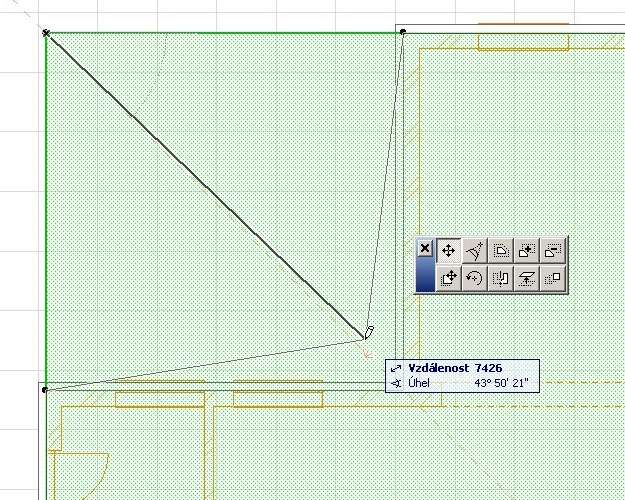Select the Subtract from Polygon icon
Screen dimensions: 625x500
pyautogui.click(x=553, y=250)
